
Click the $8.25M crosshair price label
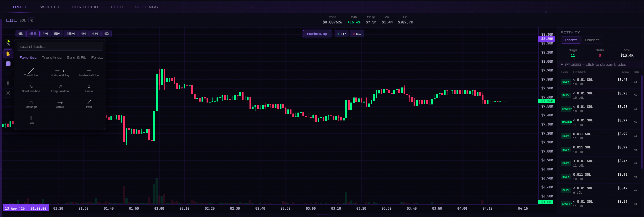pyautogui.click(x=546, y=39)
